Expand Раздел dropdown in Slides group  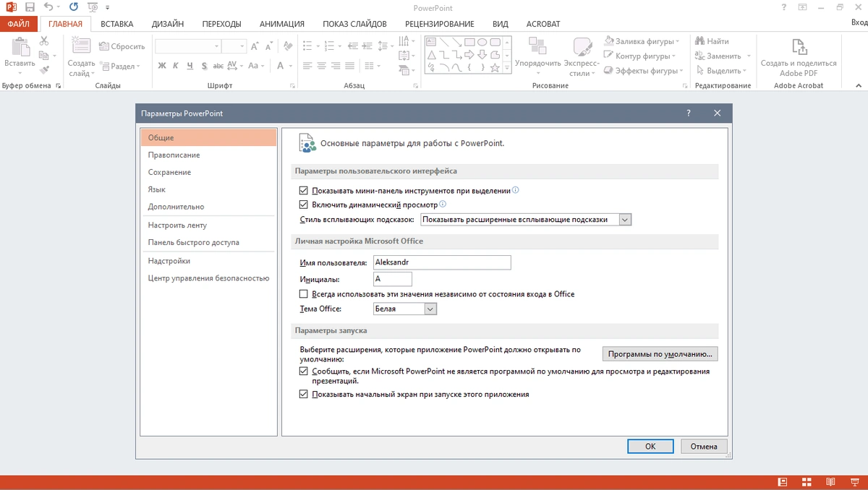pos(137,66)
